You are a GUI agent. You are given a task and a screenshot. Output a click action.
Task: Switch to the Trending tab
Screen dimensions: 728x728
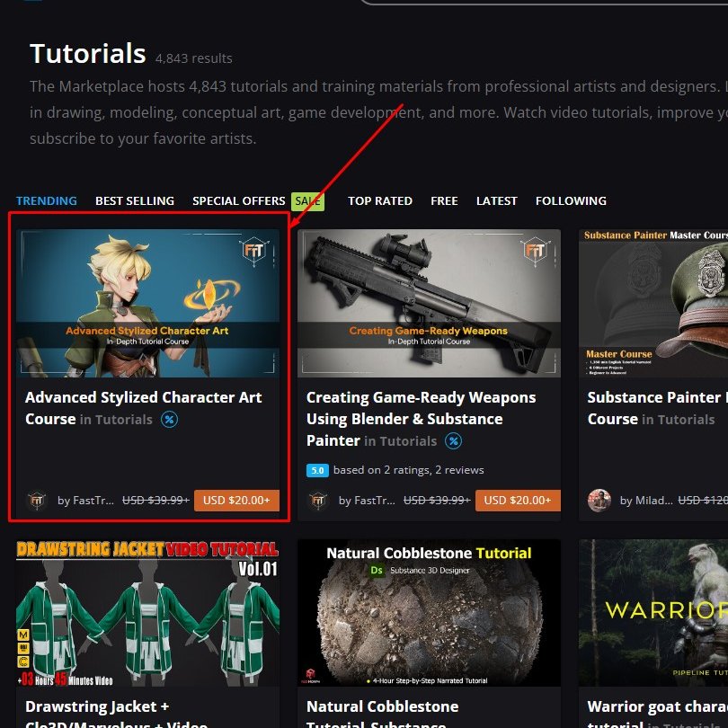point(47,200)
